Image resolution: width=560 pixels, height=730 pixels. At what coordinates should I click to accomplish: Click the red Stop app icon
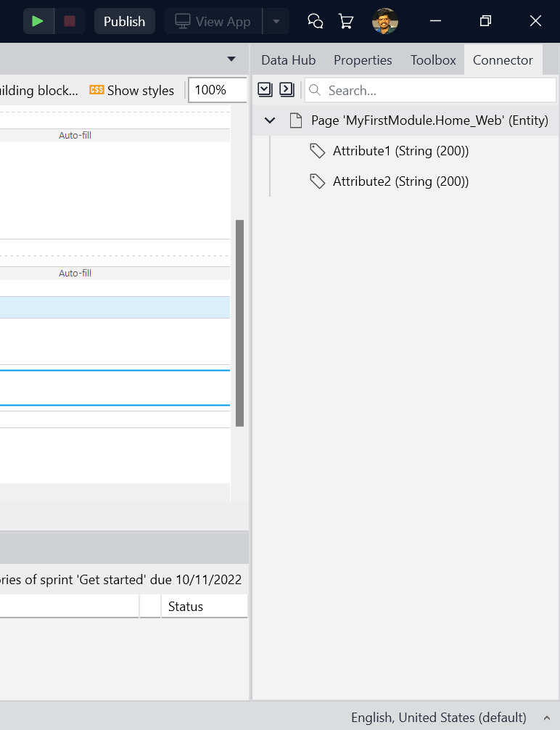70,21
